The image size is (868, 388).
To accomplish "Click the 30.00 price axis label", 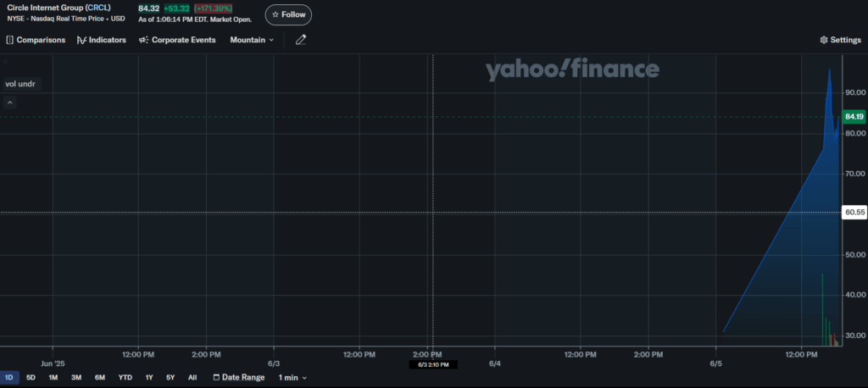I will coord(854,335).
